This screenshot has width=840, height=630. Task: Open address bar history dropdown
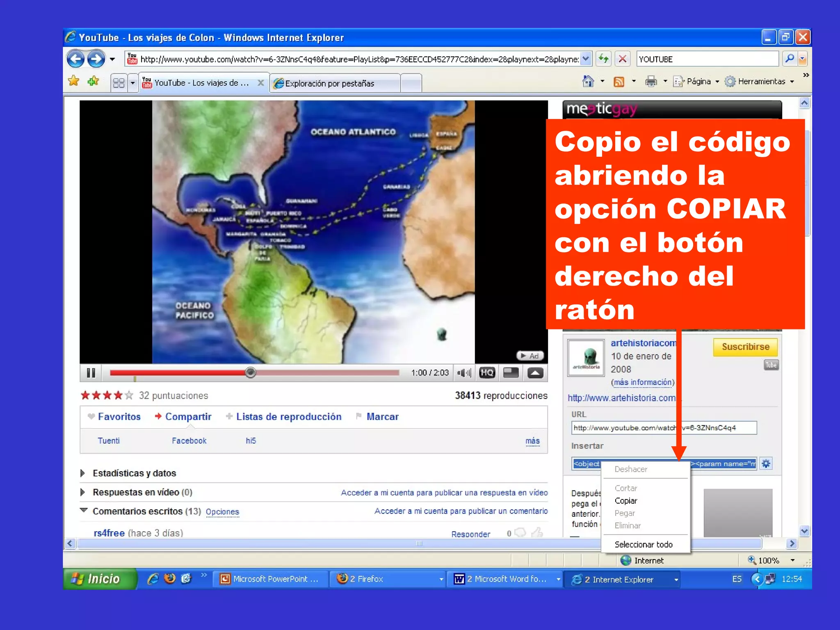tap(586, 59)
